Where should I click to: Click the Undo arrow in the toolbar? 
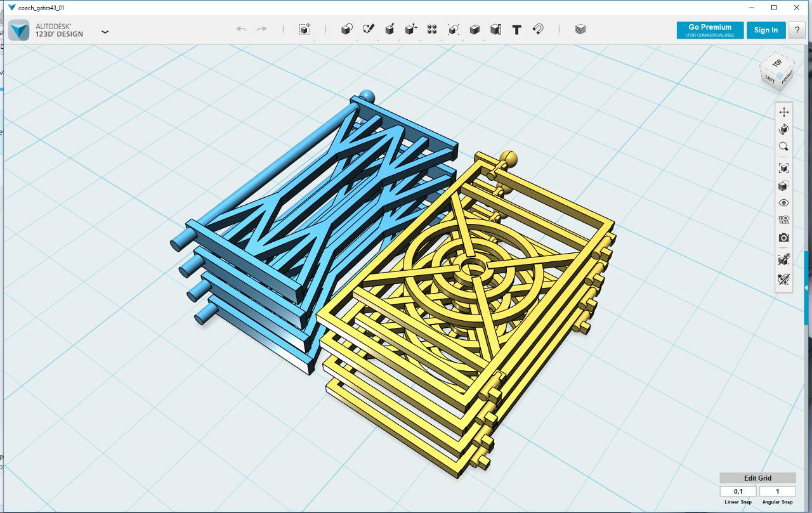(241, 29)
